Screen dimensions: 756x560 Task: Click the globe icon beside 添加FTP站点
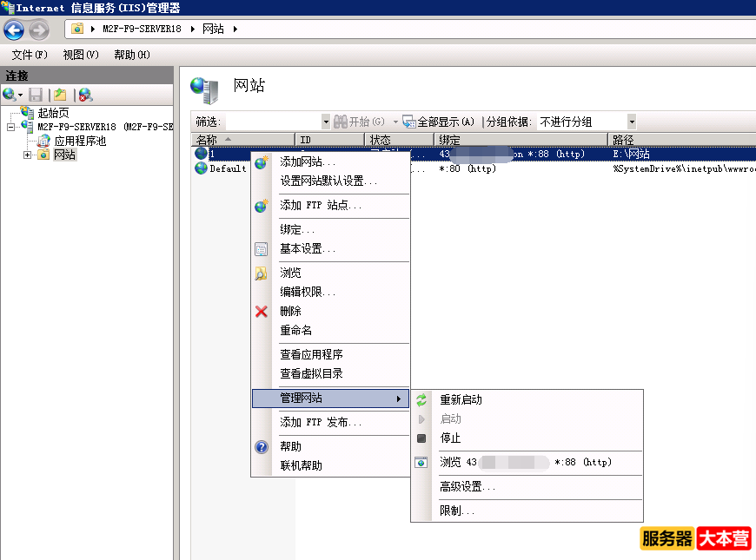click(262, 207)
